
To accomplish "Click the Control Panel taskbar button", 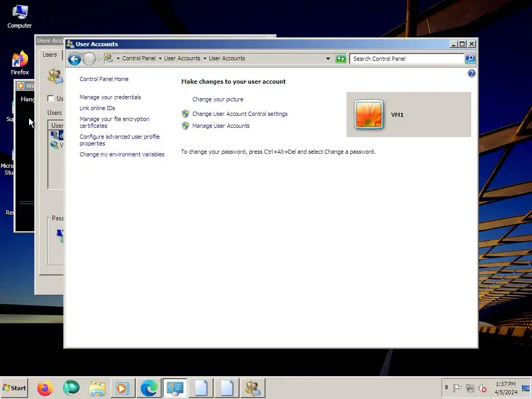I will [x=175, y=388].
